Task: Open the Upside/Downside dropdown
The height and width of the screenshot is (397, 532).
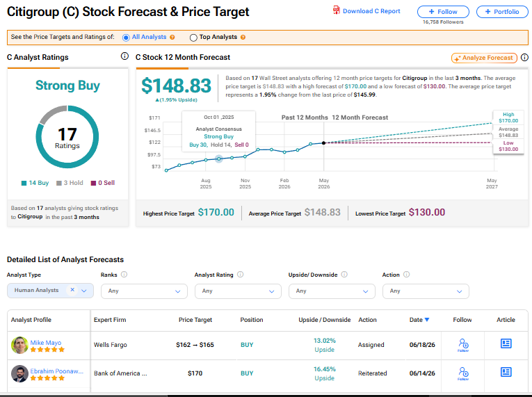Action: (332, 291)
